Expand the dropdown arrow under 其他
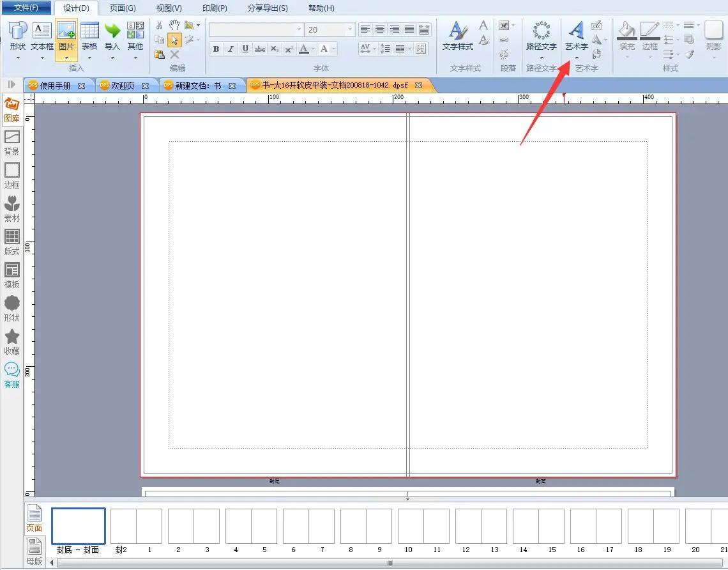728x570 pixels. (135, 58)
